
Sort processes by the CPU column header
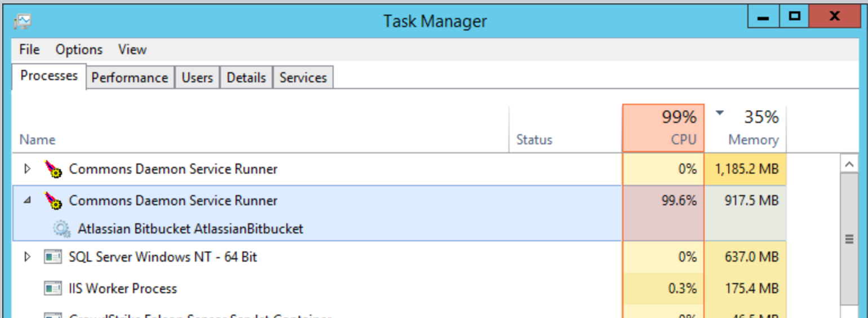pyautogui.click(x=663, y=128)
